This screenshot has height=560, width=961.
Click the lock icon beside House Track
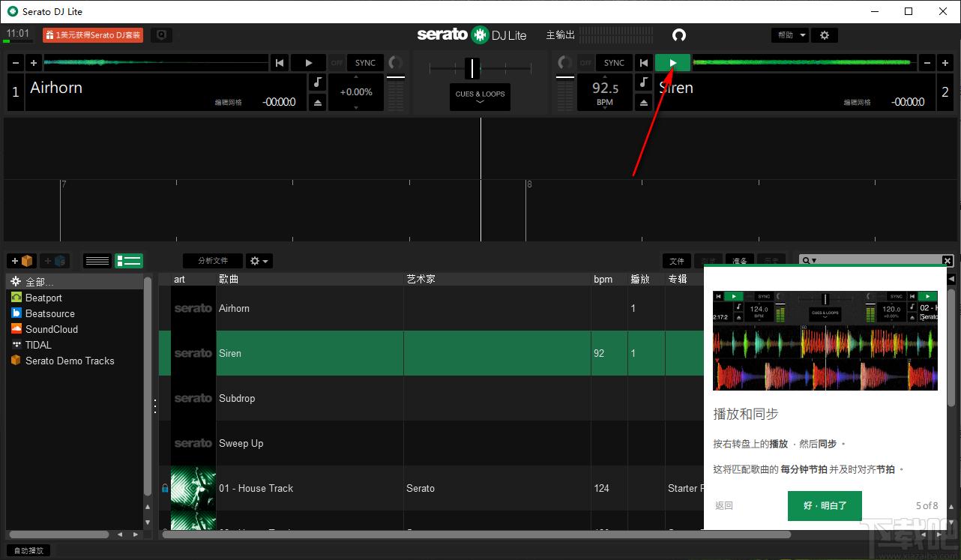tap(165, 488)
